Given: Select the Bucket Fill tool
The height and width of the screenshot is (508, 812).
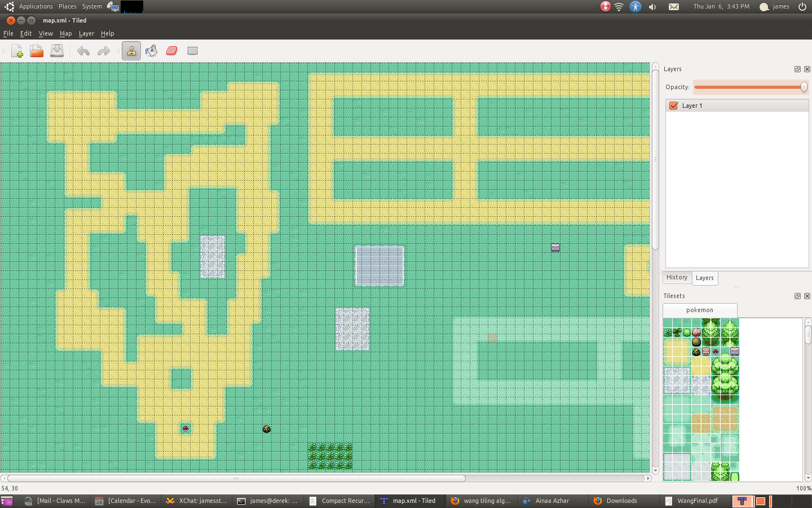Looking at the screenshot, I should (151, 51).
